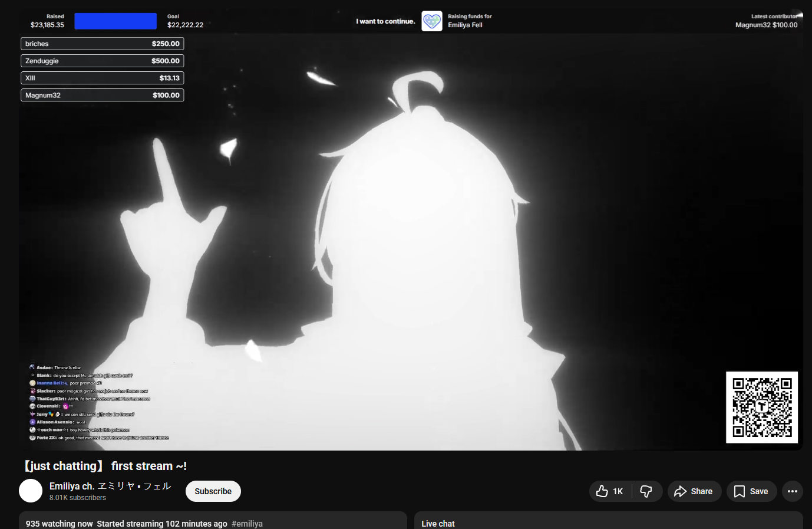
Task: Select the XIII $13.13 donation row
Action: tap(103, 78)
